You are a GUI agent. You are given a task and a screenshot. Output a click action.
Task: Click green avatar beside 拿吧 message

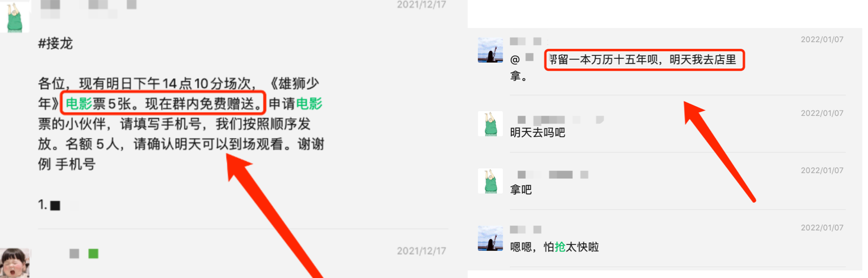(490, 181)
